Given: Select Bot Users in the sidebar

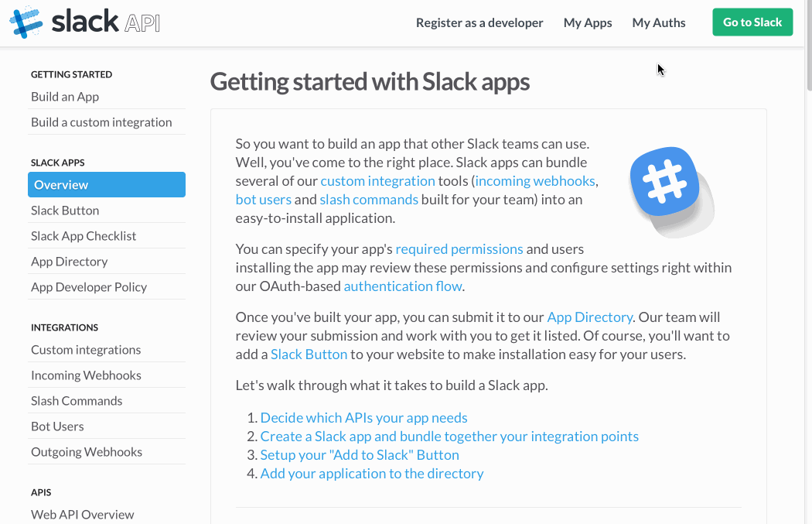Looking at the screenshot, I should point(56,426).
